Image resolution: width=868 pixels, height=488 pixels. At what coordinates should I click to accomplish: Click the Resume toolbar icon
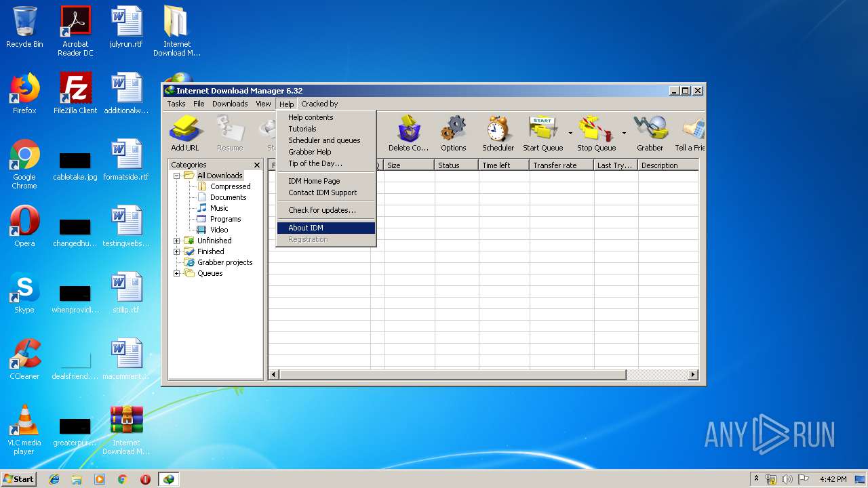[x=230, y=133]
